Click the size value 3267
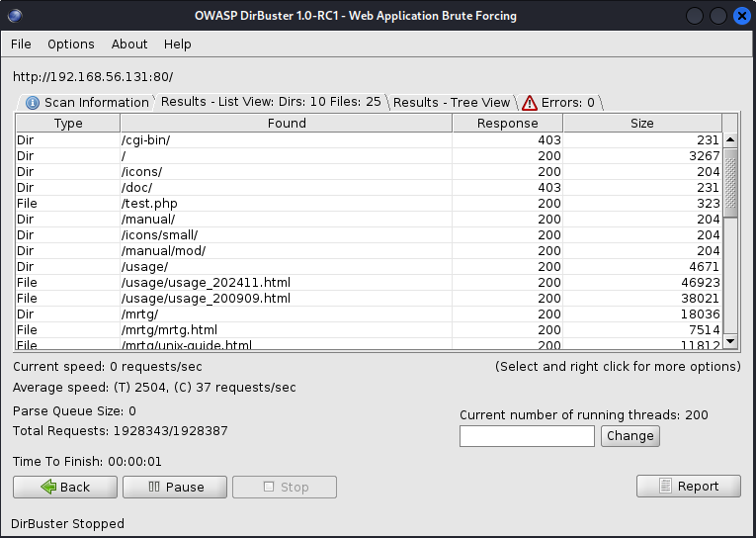 point(704,156)
